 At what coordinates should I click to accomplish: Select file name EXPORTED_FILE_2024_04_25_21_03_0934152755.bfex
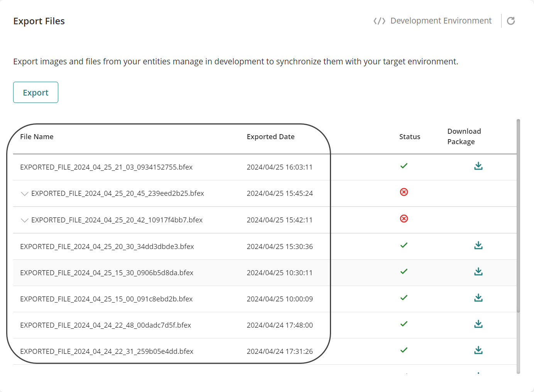click(106, 167)
